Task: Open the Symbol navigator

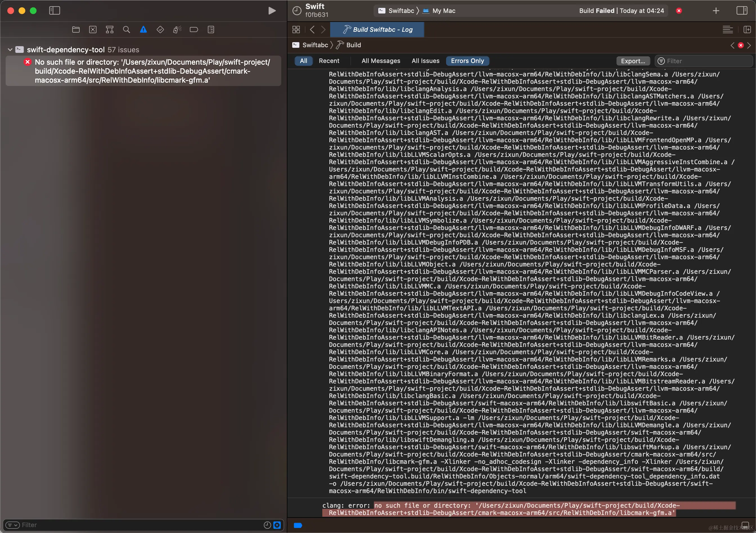Action: pos(110,30)
